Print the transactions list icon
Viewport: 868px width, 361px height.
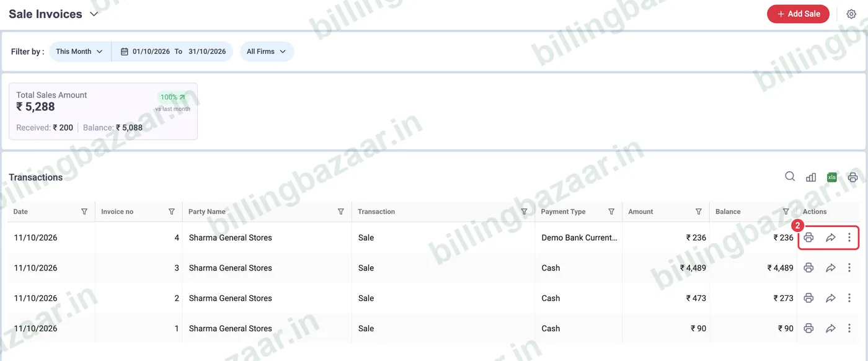coord(853,177)
